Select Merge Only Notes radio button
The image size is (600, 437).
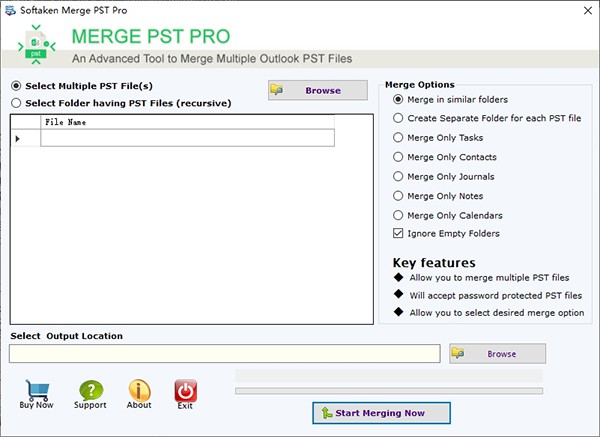click(398, 196)
